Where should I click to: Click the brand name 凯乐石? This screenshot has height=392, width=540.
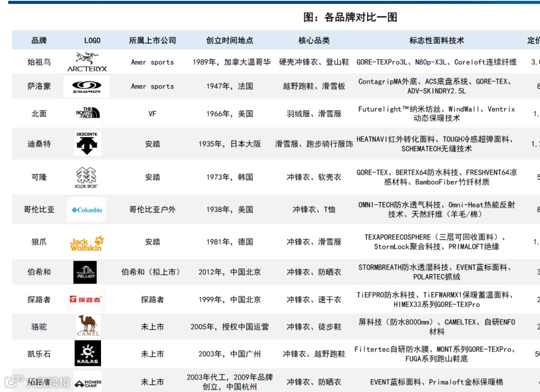pyautogui.click(x=39, y=354)
